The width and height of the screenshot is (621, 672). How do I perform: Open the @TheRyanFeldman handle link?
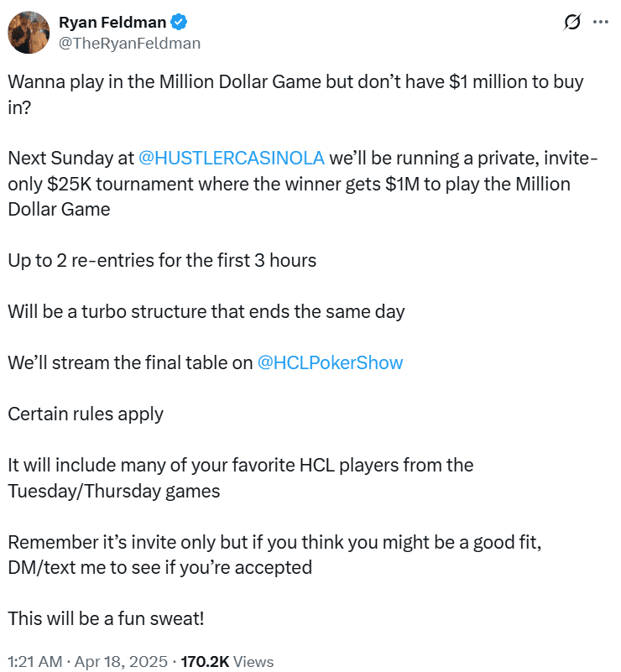[x=129, y=43]
